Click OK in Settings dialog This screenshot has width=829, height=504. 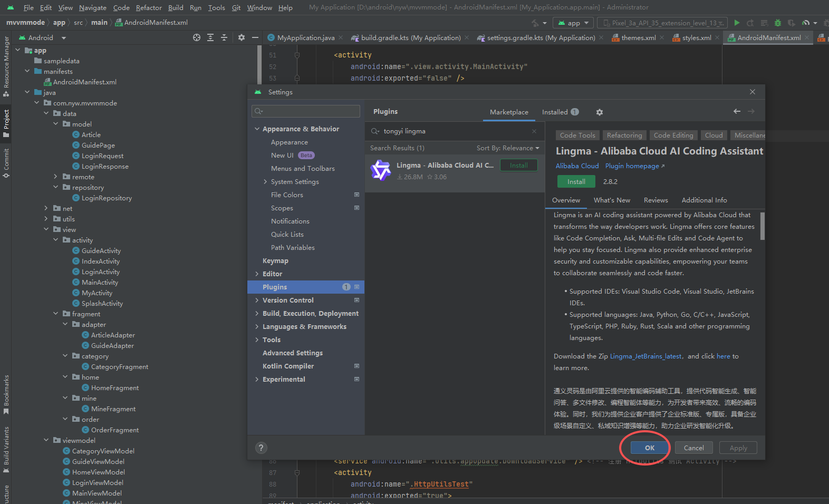[x=650, y=448]
